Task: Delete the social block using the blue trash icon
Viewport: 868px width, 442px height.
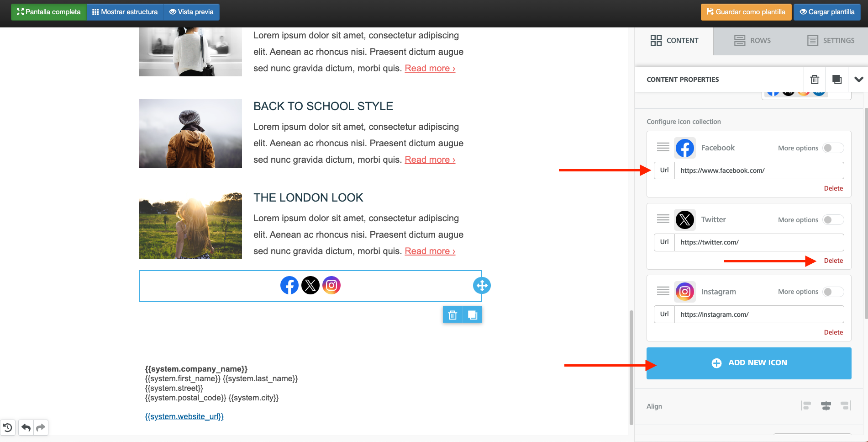Action: [452, 315]
